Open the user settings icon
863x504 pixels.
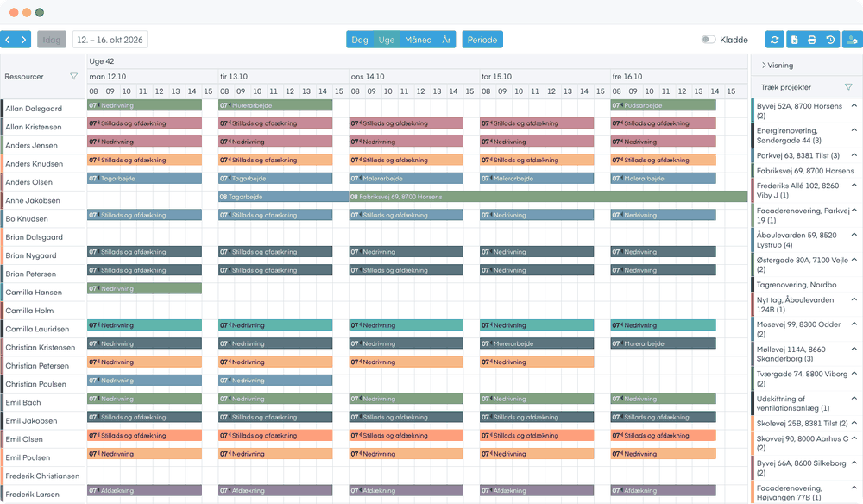[853, 40]
